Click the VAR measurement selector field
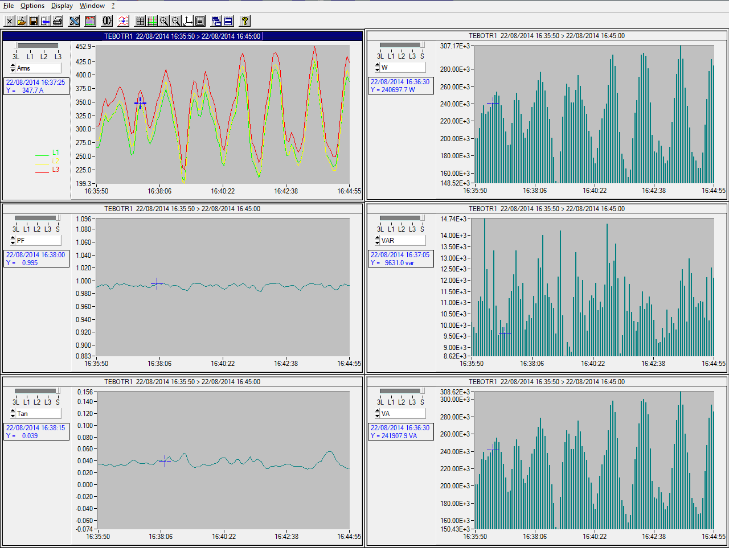Image resolution: width=729 pixels, height=560 pixels. pos(403,241)
